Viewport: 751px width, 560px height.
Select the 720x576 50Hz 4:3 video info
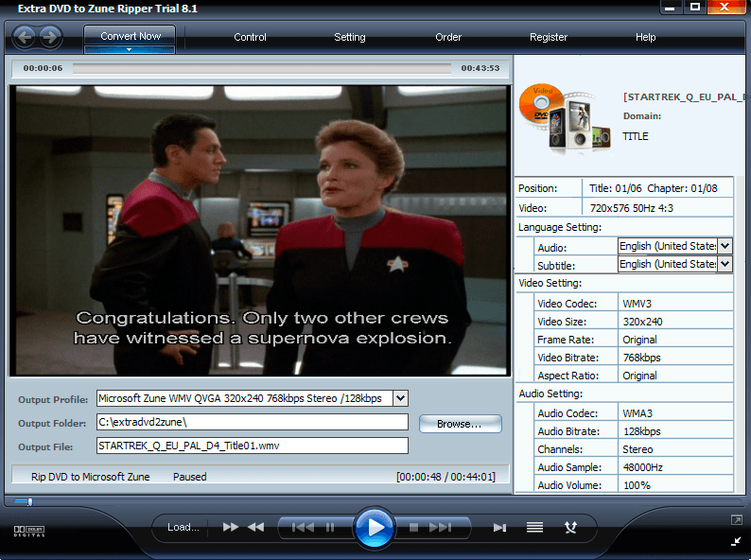(x=631, y=208)
